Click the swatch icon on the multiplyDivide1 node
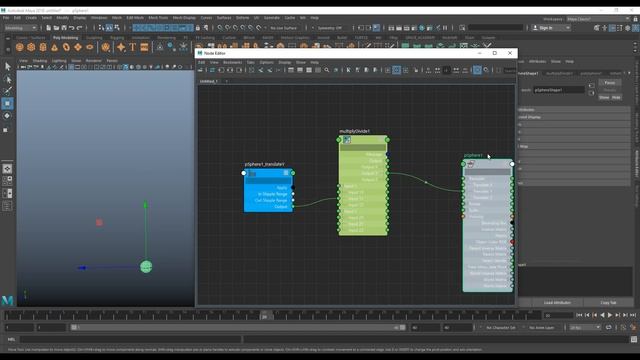The width and height of the screenshot is (640, 360). click(x=347, y=140)
